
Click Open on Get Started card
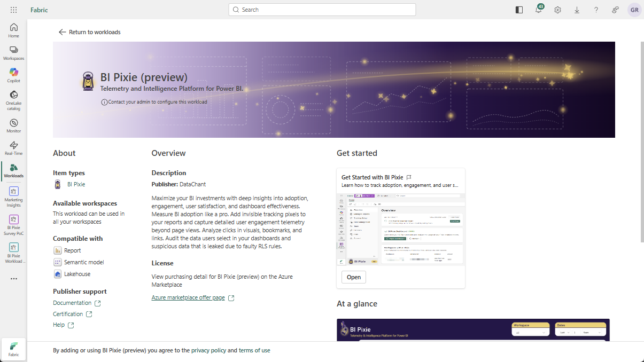pos(354,277)
